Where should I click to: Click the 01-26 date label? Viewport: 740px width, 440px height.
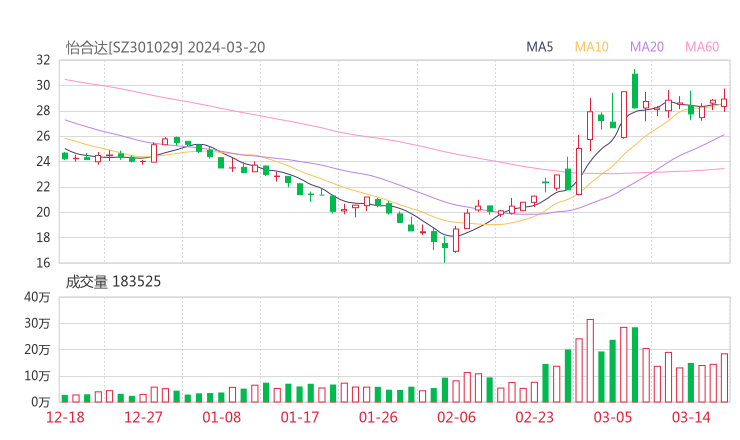(378, 417)
